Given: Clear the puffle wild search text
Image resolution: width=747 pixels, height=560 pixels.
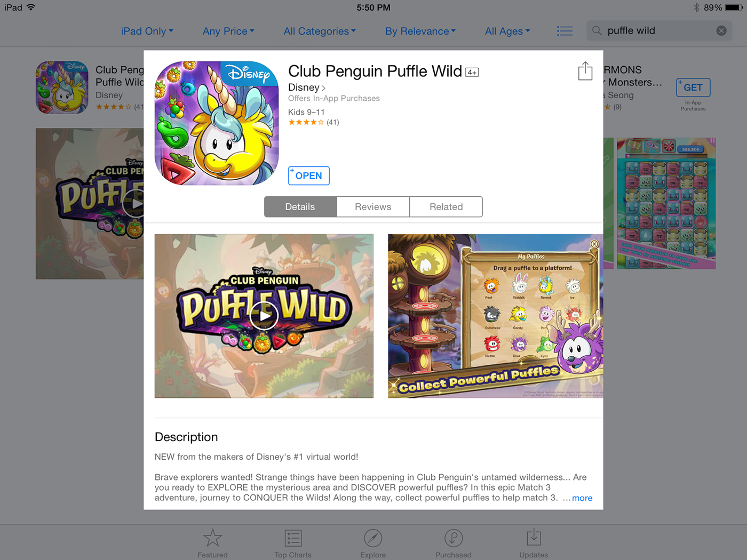Looking at the screenshot, I should (x=721, y=31).
